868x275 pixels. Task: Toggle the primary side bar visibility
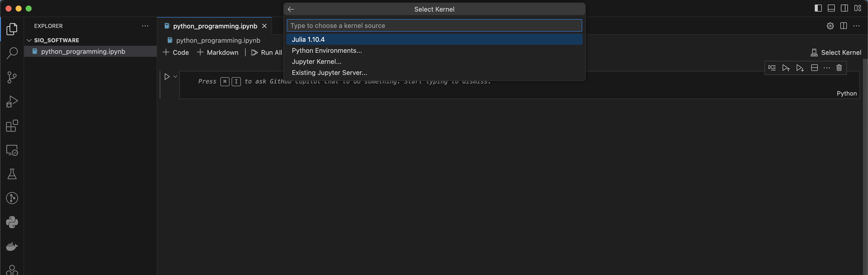[818, 9]
